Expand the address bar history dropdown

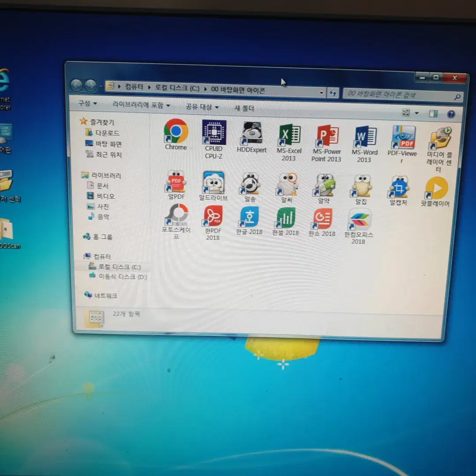point(321,93)
